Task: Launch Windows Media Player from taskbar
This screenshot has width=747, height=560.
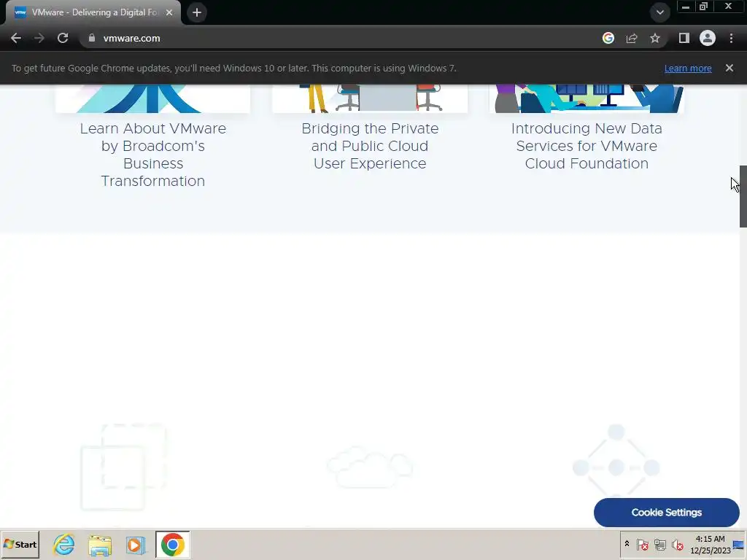Action: tap(136, 544)
